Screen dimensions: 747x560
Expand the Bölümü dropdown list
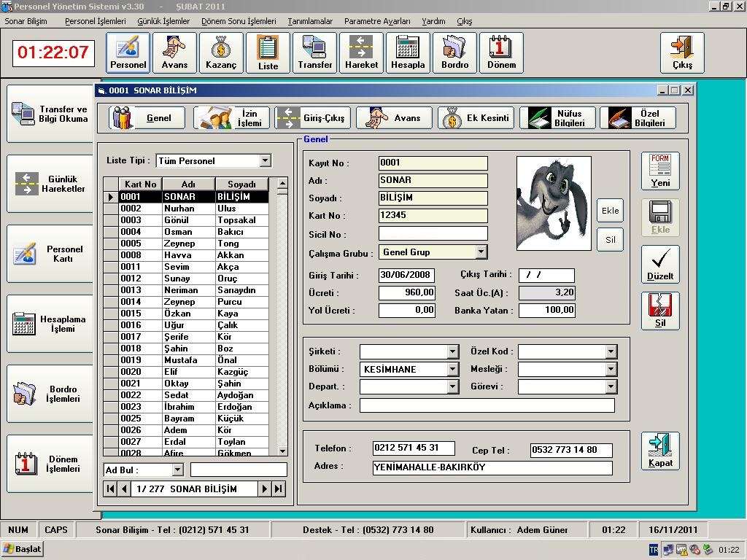[x=452, y=370]
